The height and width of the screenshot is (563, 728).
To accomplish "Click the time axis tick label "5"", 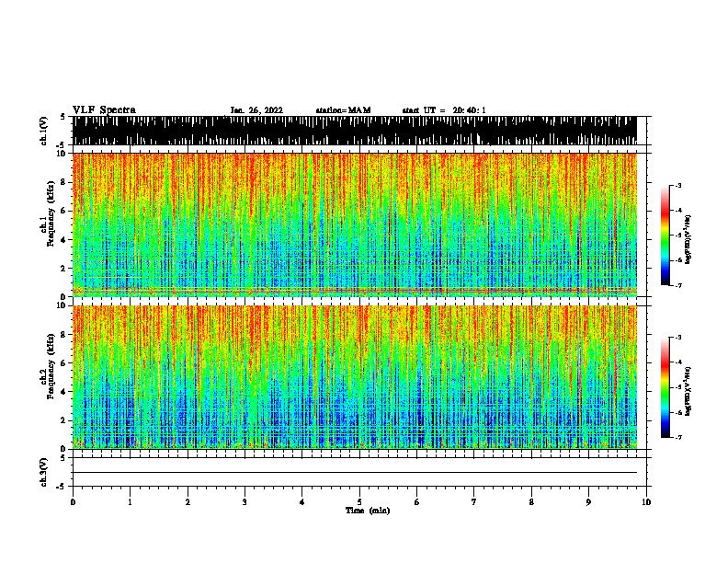I will point(359,502).
